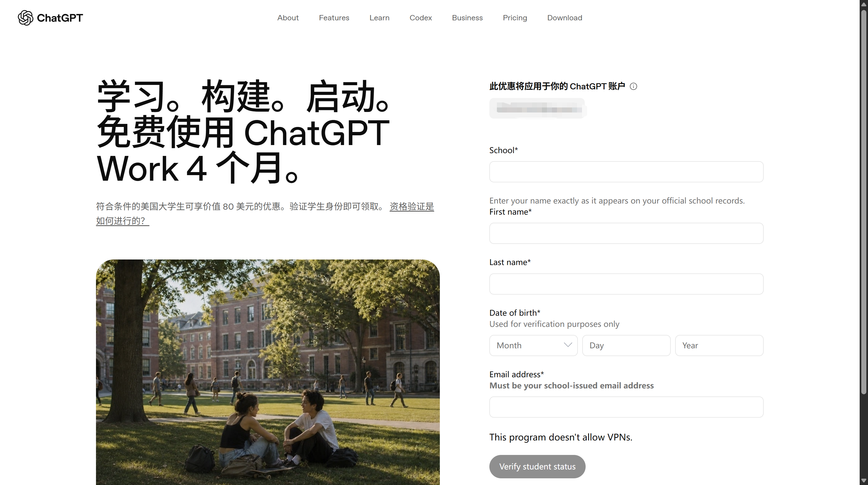Click the "School*" label
The image size is (868, 485).
[x=504, y=150]
